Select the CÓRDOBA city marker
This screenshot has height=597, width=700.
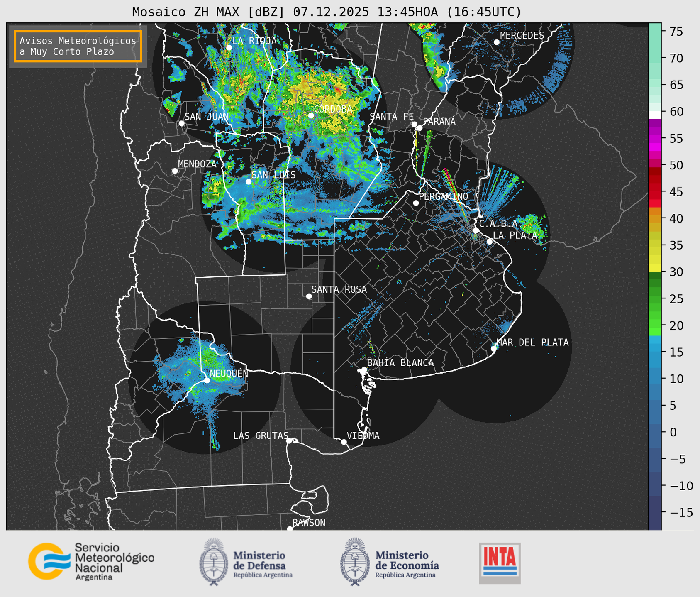(x=311, y=115)
